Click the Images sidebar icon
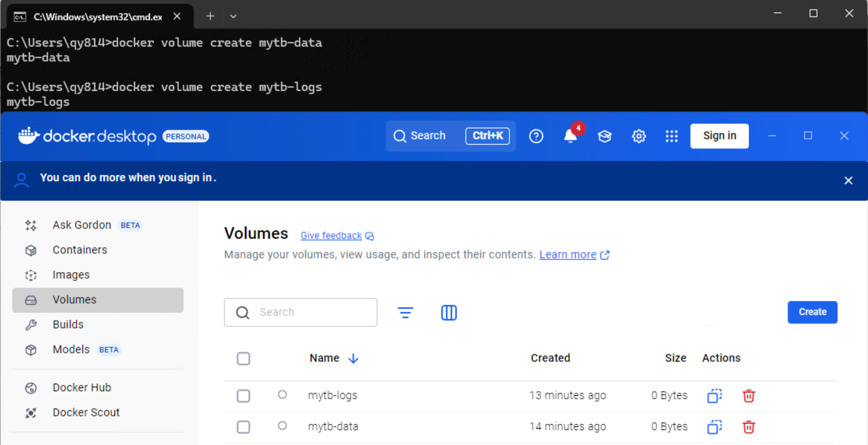 [x=31, y=275]
